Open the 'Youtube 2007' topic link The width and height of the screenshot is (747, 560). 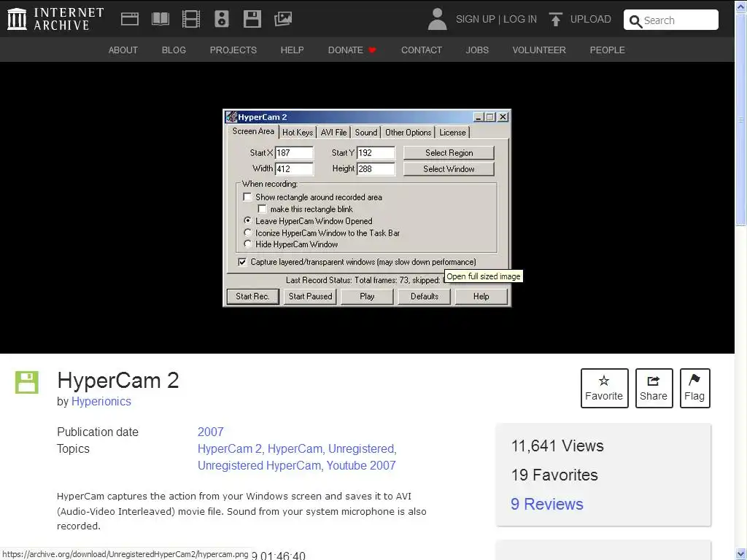click(x=361, y=466)
